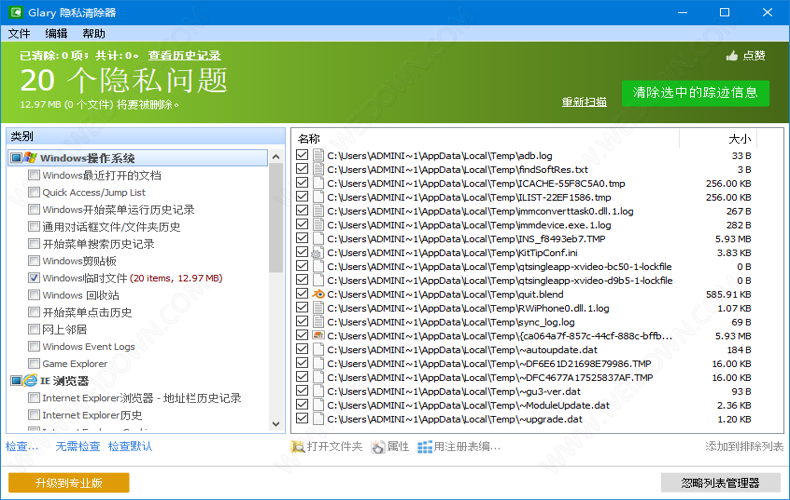Open the 文件 menu

pos(19,34)
